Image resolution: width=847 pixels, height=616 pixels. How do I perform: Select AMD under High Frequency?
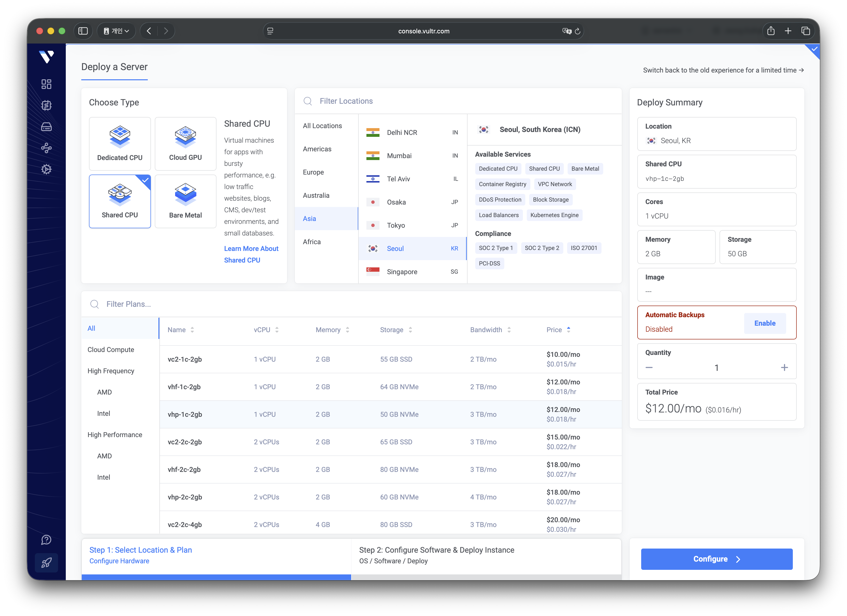pos(104,392)
